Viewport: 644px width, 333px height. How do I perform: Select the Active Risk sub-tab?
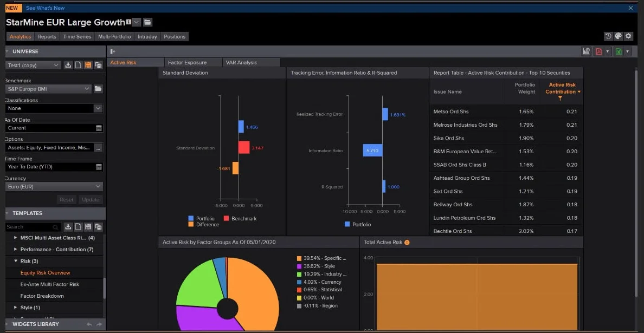coord(135,62)
